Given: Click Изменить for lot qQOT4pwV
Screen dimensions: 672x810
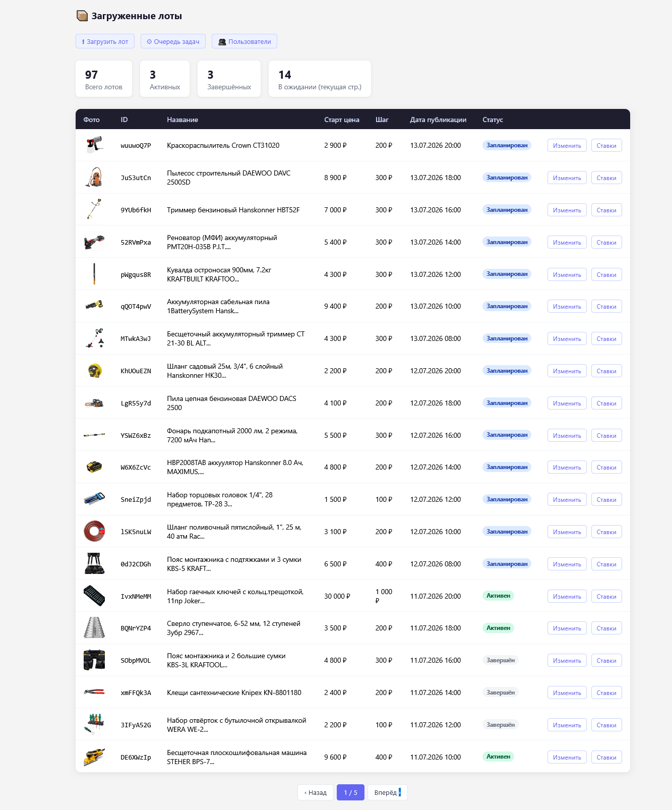Looking at the screenshot, I should (567, 306).
